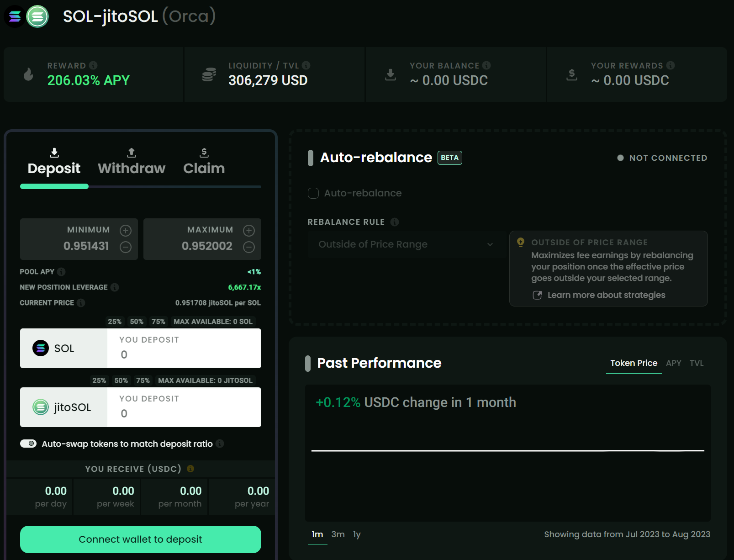Open the Liquidity / TVL info icon
This screenshot has height=560, width=734.
[x=306, y=65]
